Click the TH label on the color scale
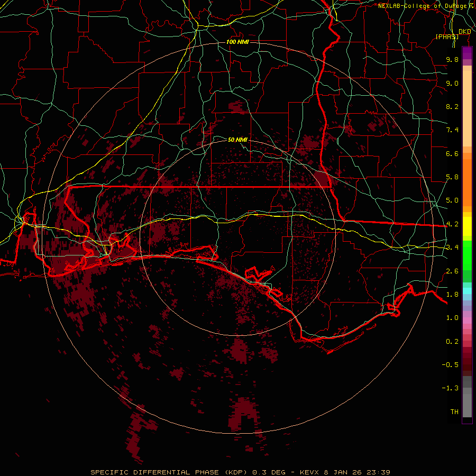Image resolution: width=476 pixels, height=476 pixels. (x=454, y=412)
